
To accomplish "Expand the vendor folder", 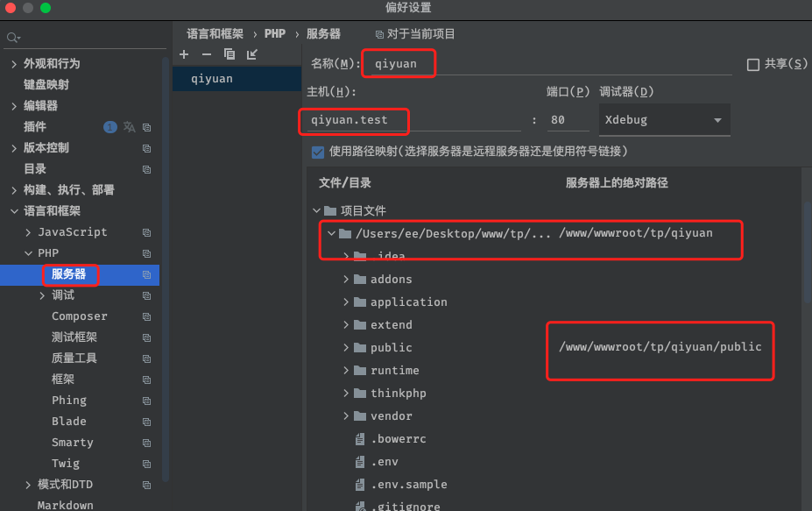I will click(x=345, y=416).
